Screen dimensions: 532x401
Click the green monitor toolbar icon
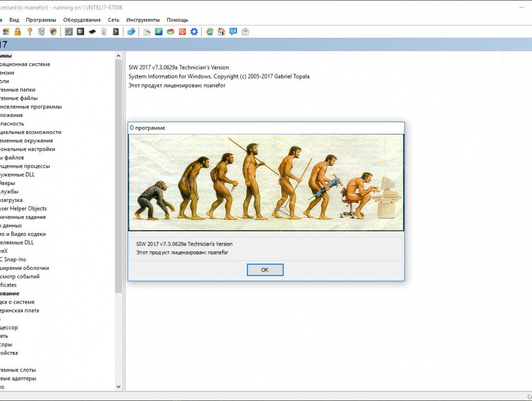(159, 32)
